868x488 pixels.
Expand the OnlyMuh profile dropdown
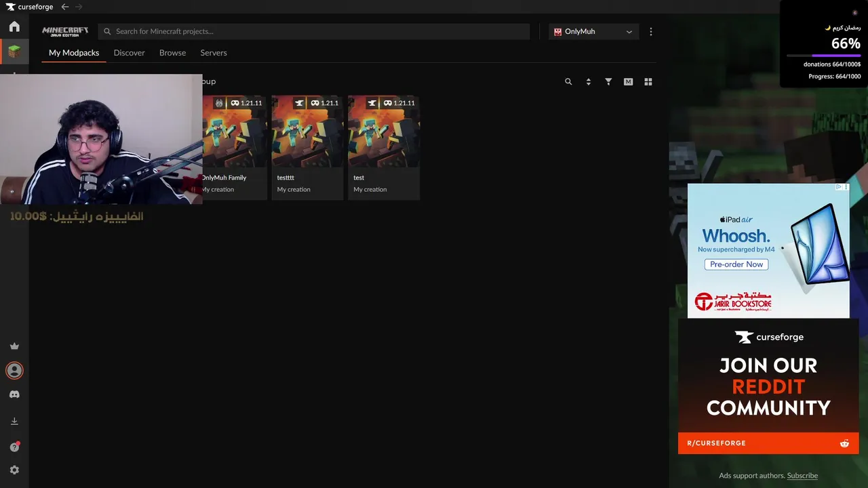[593, 31]
